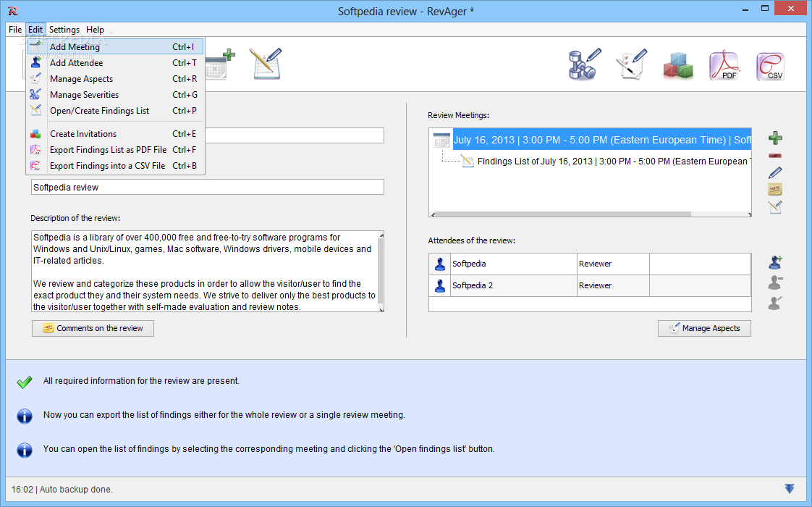The image size is (812, 507).
Task: Close the Edit menu via its header
Action: point(35,30)
